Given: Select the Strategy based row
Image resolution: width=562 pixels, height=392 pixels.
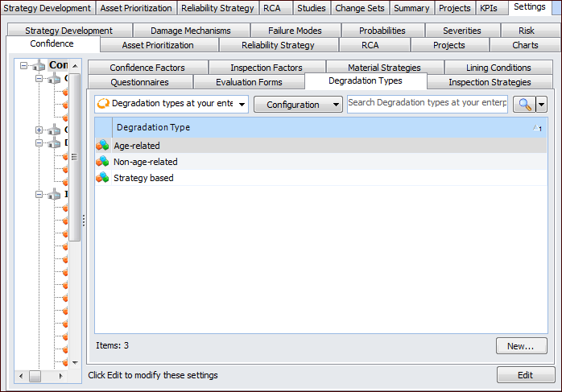Looking at the screenshot, I should click(x=320, y=178).
